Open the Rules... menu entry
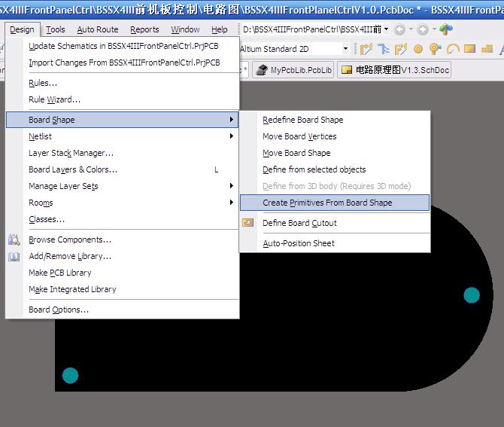The width and height of the screenshot is (504, 427). point(123,83)
